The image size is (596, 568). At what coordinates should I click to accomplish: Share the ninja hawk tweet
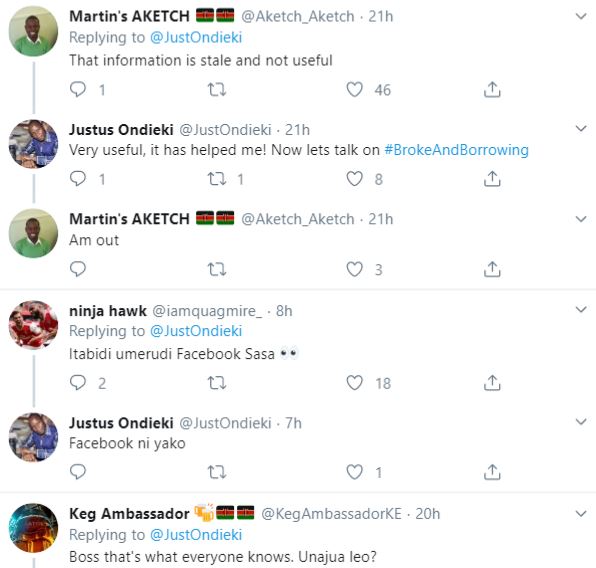(x=492, y=383)
